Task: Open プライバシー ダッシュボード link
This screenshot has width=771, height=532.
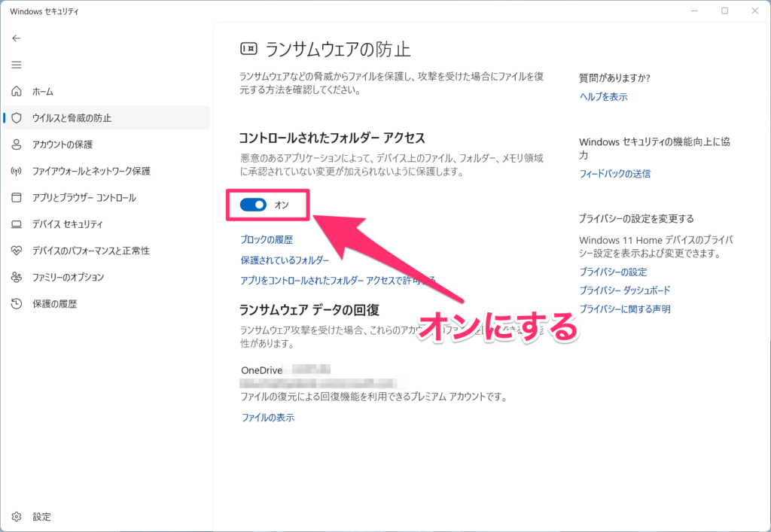Action: point(624,290)
